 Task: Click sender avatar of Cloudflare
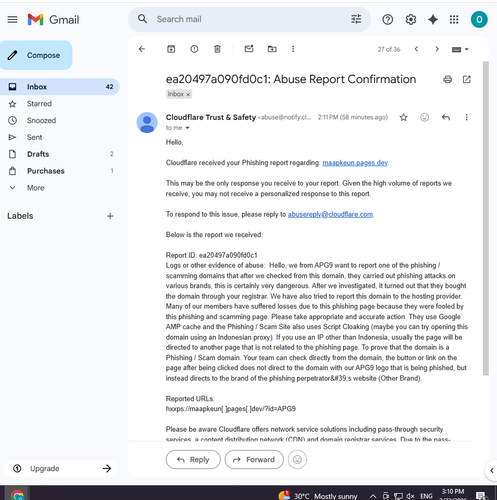tap(147, 122)
